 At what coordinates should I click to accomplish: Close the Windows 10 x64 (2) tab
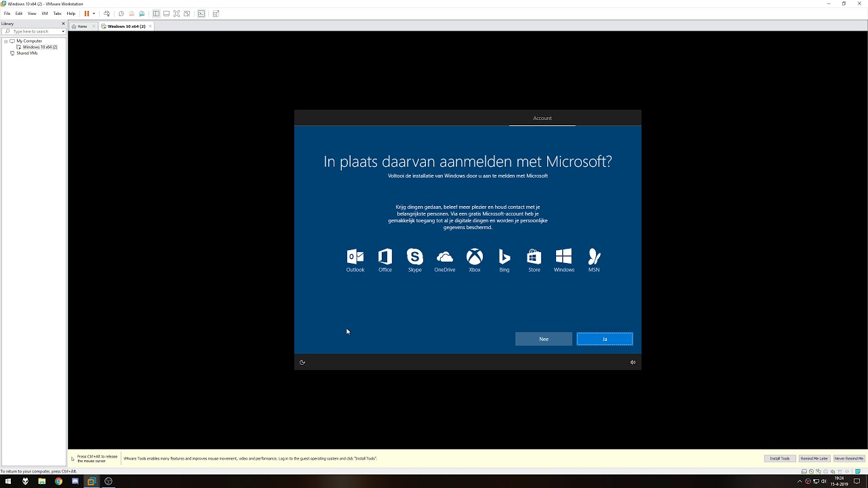[x=150, y=26]
